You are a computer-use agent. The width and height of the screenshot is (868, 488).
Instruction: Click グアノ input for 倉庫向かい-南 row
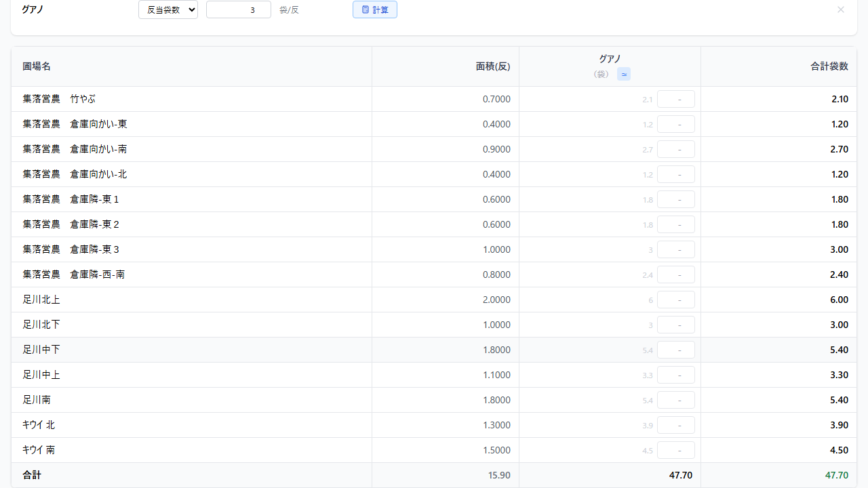675,149
